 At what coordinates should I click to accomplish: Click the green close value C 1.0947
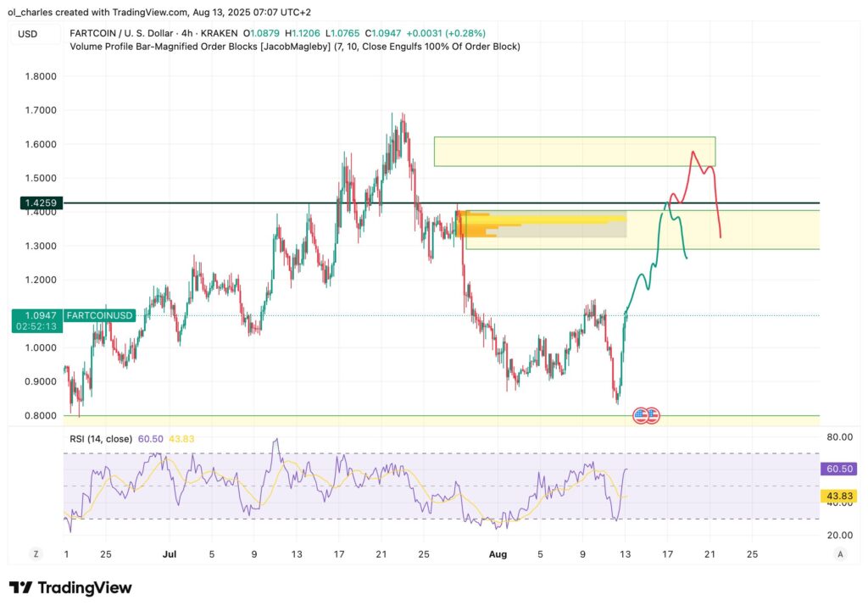[385, 33]
